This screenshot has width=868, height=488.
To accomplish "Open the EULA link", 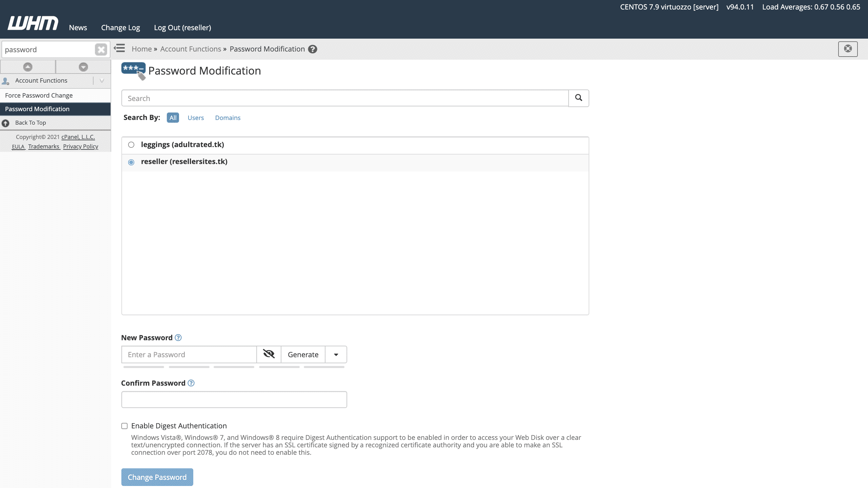I will 18,146.
